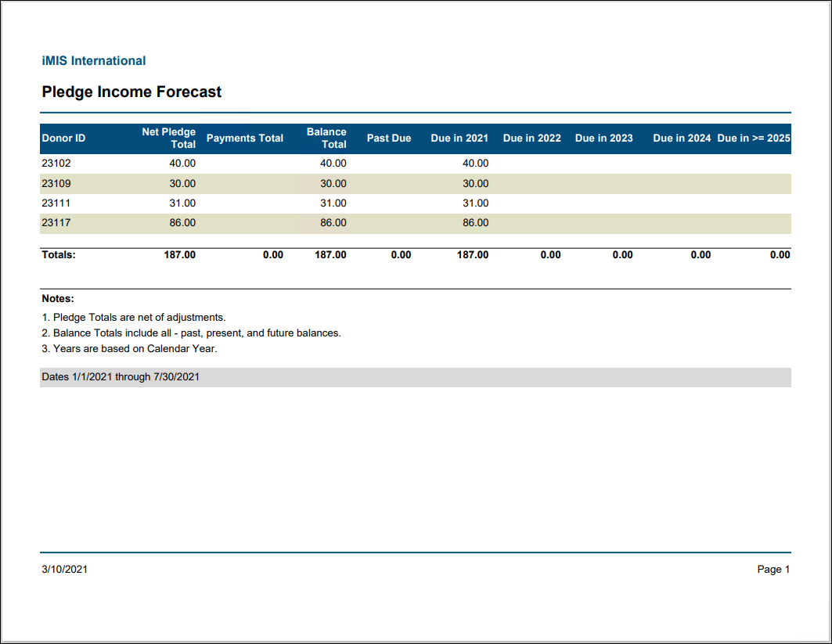Select note 2 about Balance Totals
This screenshot has height=644, width=832.
[x=192, y=333]
